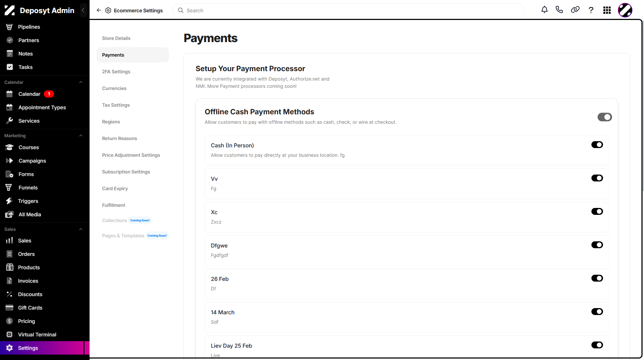
Task: Open Settings in the sidebar
Action: (42, 348)
